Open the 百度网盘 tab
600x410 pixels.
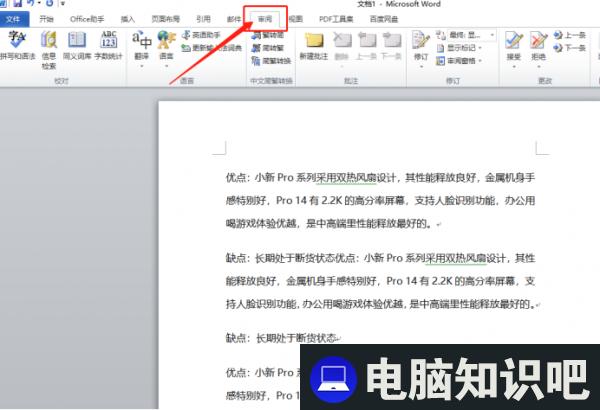point(384,19)
